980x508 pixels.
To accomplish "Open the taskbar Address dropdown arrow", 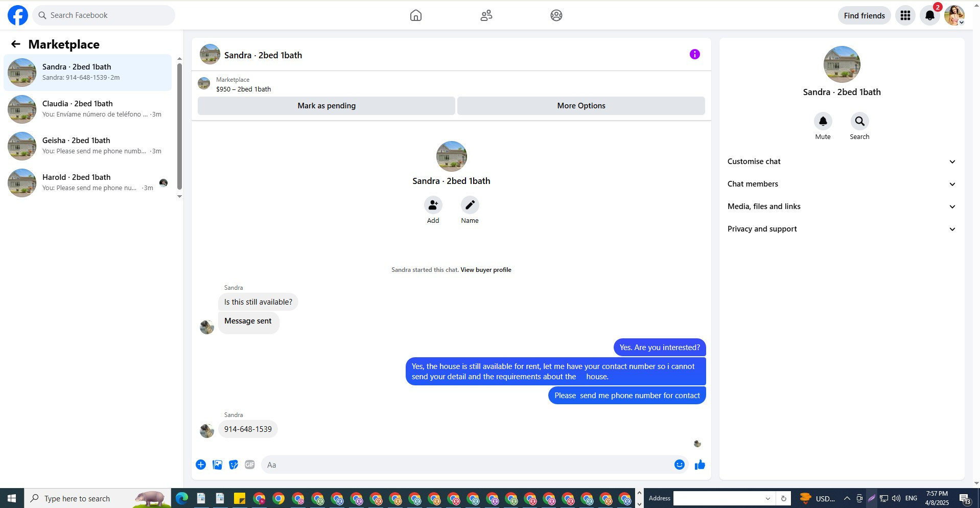I will coord(767,498).
